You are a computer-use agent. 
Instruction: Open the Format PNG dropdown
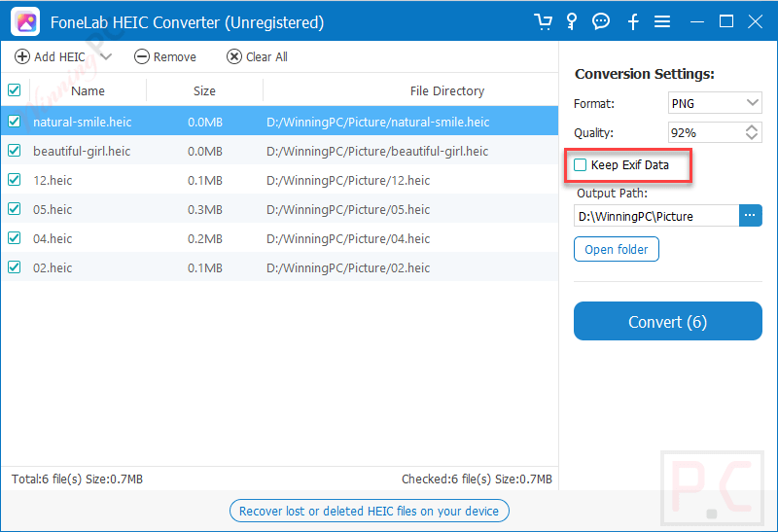715,103
